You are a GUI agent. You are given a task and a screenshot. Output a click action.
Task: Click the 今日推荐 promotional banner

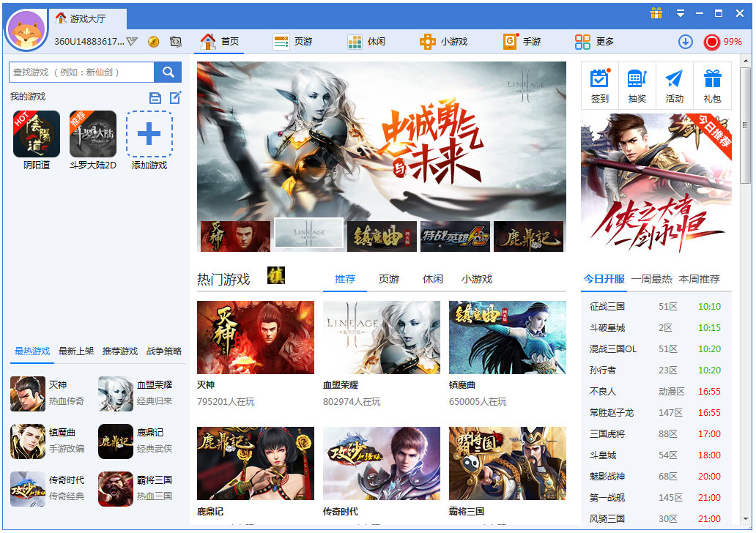click(656, 183)
